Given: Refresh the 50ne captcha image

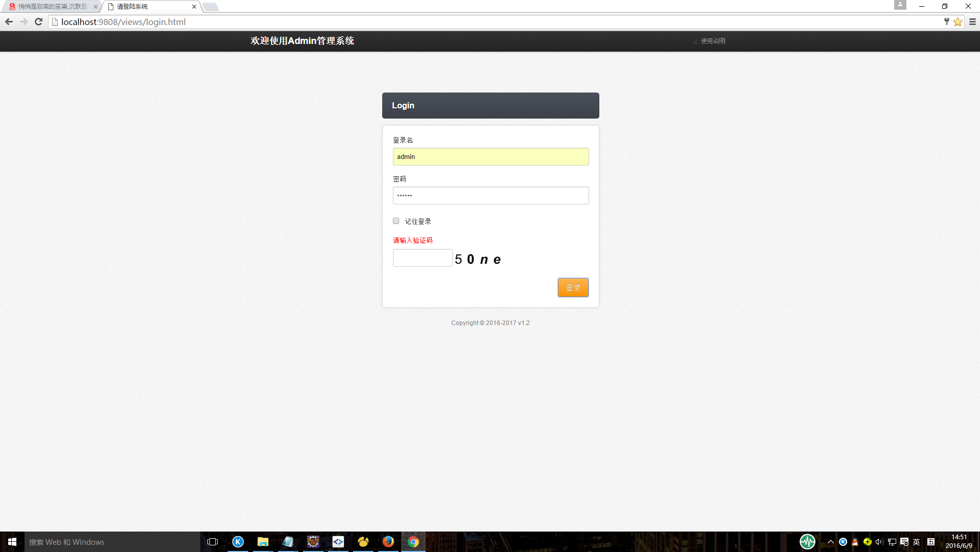Looking at the screenshot, I should click(x=478, y=259).
